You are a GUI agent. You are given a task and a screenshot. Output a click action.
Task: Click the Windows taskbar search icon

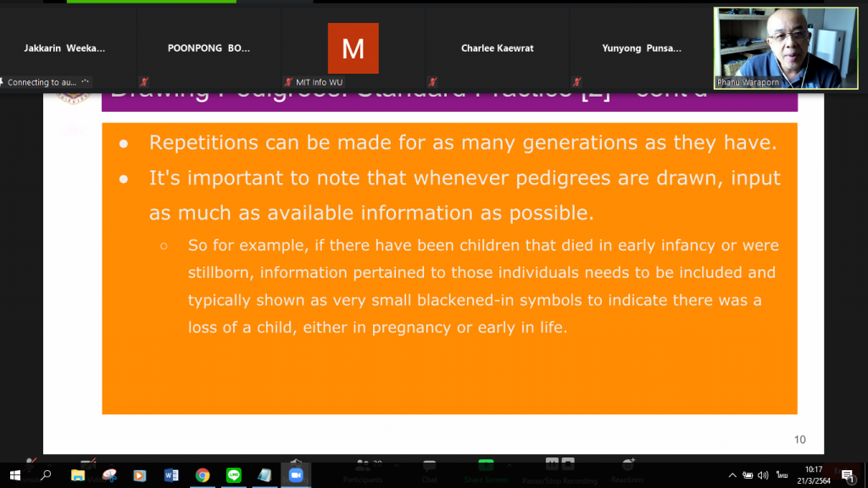coord(46,475)
